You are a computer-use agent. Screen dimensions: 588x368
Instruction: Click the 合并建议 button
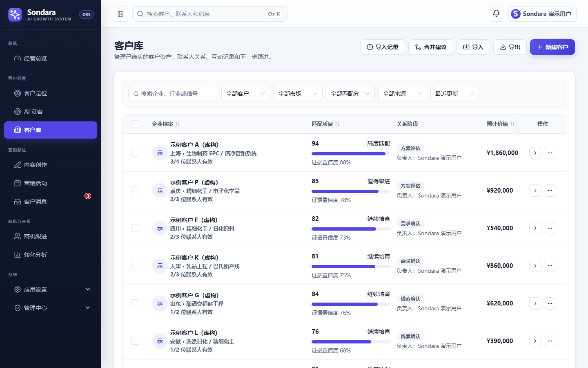(431, 47)
